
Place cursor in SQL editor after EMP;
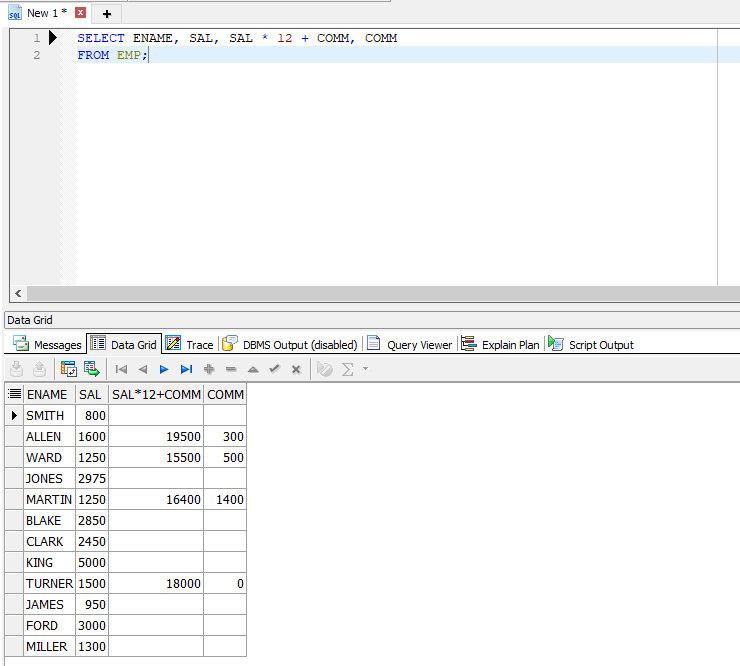coord(149,55)
